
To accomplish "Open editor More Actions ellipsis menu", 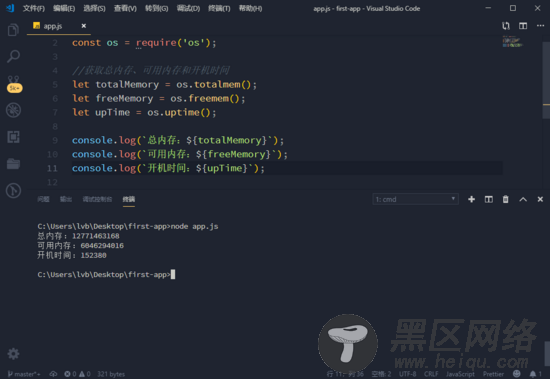I will [x=541, y=26].
